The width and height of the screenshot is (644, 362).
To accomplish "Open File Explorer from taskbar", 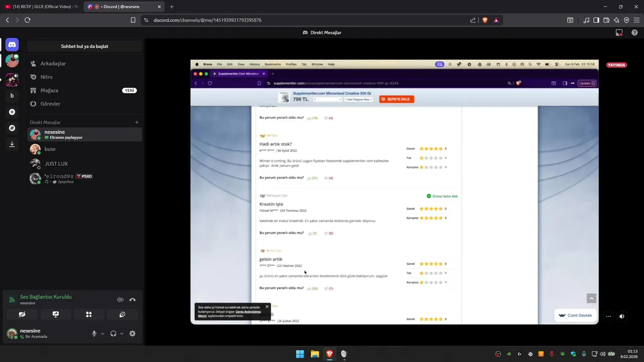I will pos(314,354).
